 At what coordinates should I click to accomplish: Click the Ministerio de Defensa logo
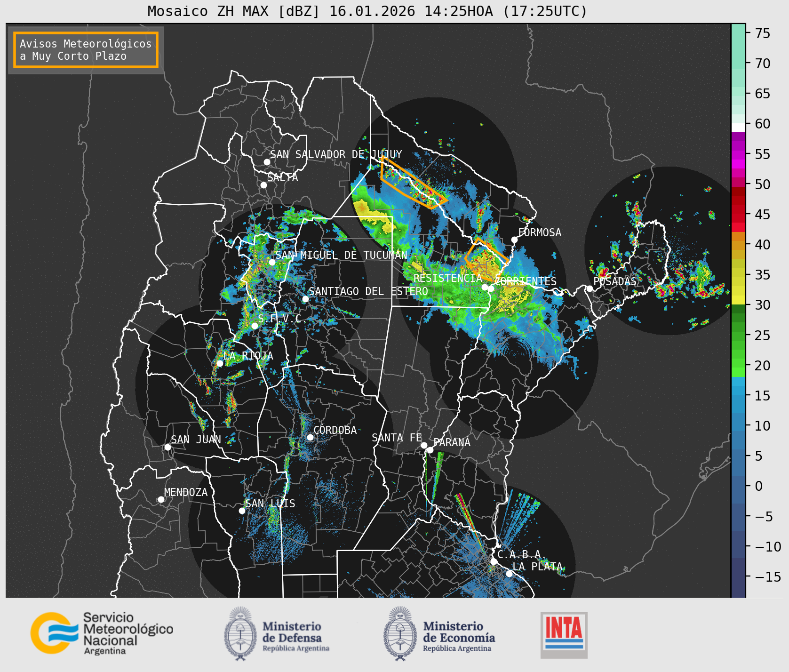[277, 633]
